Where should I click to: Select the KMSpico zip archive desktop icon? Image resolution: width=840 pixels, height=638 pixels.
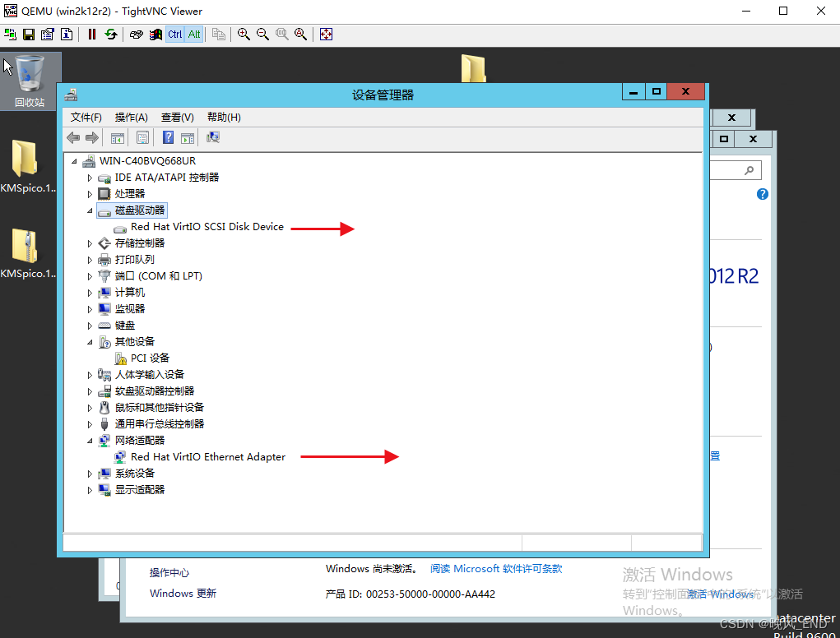pyautogui.click(x=27, y=254)
